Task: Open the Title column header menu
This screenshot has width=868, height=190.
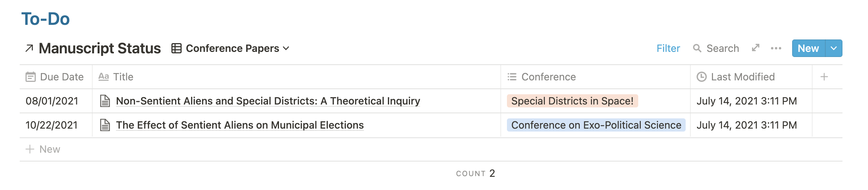Action: click(297, 77)
